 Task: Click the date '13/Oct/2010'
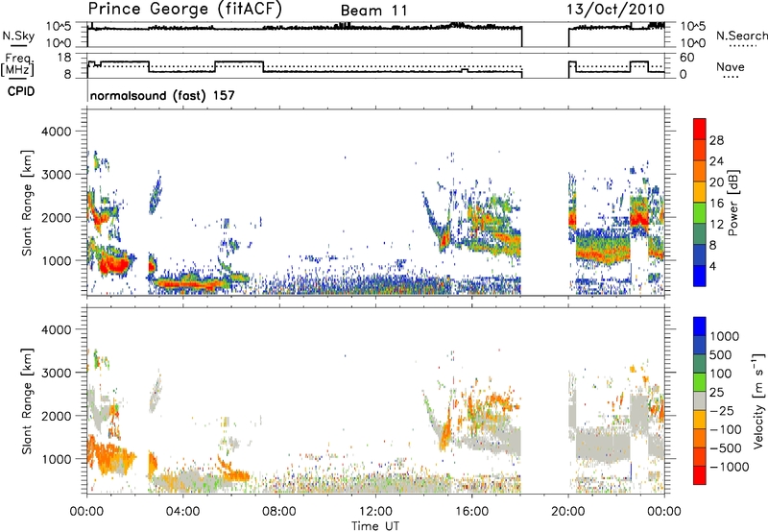pos(615,10)
